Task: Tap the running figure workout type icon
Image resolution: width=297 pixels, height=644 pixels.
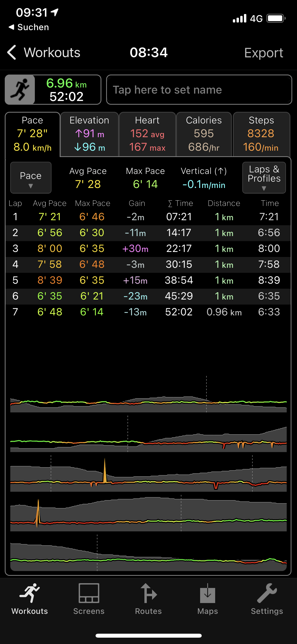Action: tap(20, 90)
